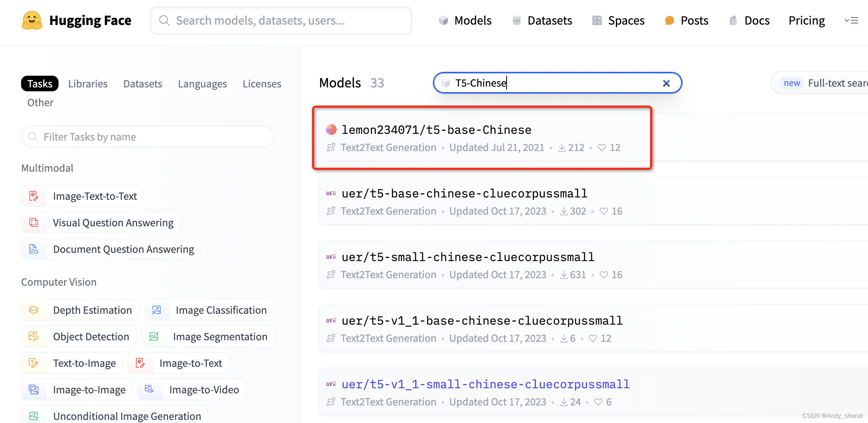
Task: Filter by Text-to-Image task
Action: point(72,363)
